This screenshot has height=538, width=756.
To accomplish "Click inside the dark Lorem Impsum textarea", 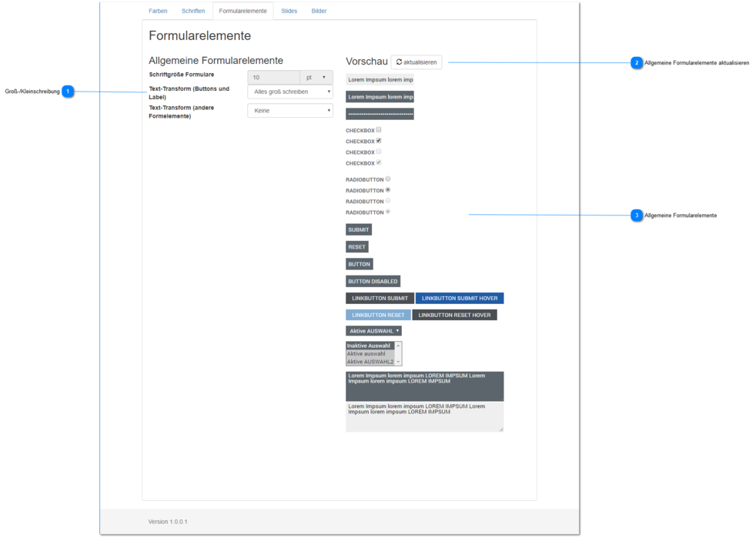I will pos(425,386).
